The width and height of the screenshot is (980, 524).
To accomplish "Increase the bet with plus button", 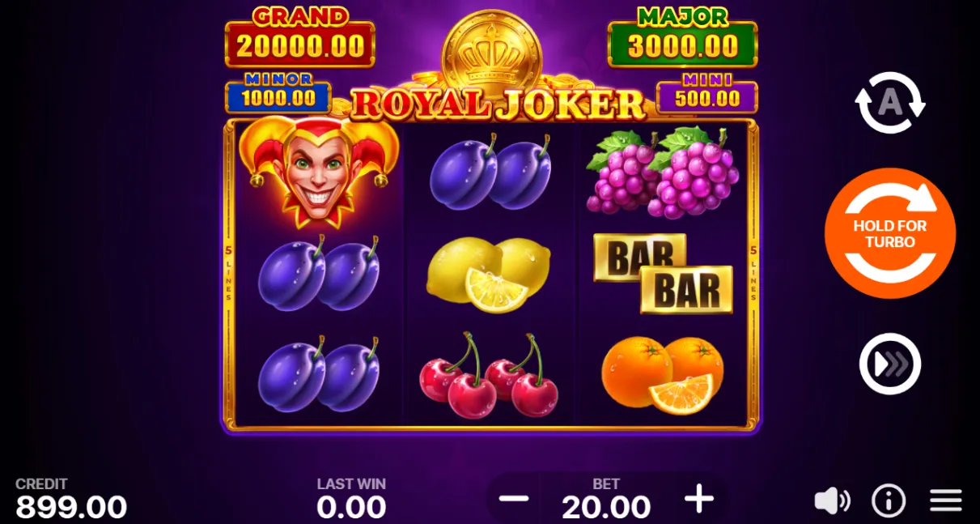I will 699,499.
